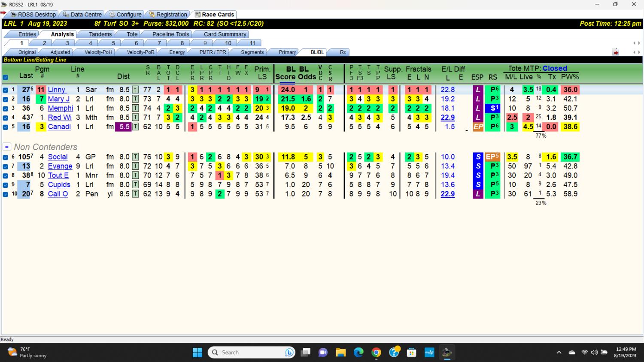Viewport: 644px width, 362px height.
Task: Open the weather widget showing 76°F
Action: tap(27, 353)
